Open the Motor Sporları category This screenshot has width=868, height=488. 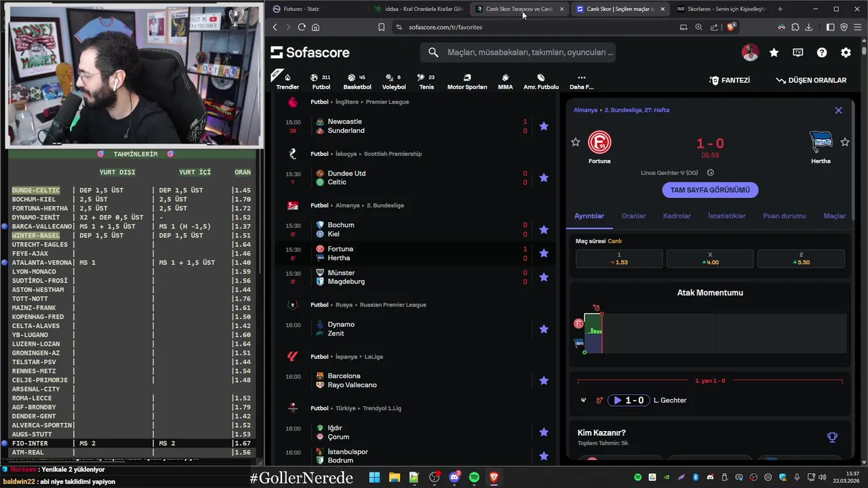(467, 81)
